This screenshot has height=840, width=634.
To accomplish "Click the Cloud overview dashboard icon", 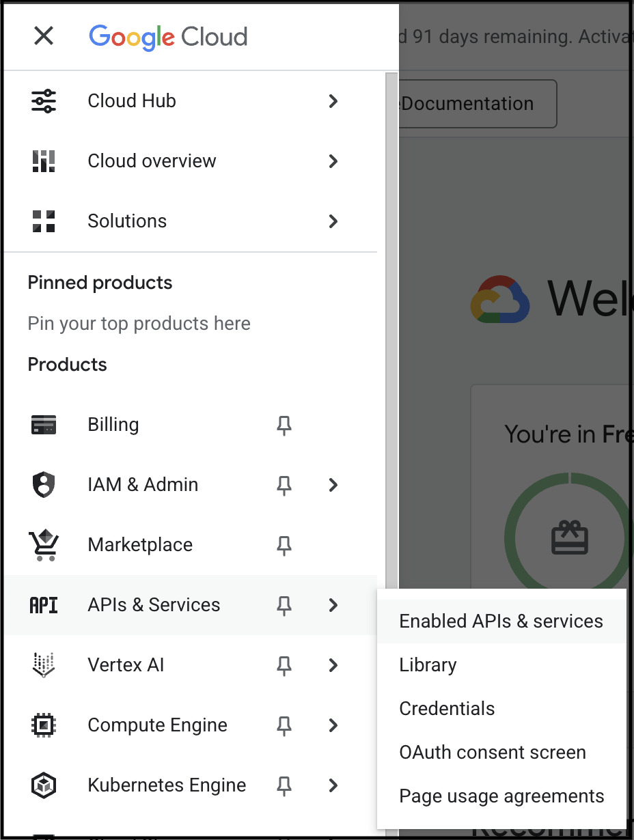I will tap(44, 161).
